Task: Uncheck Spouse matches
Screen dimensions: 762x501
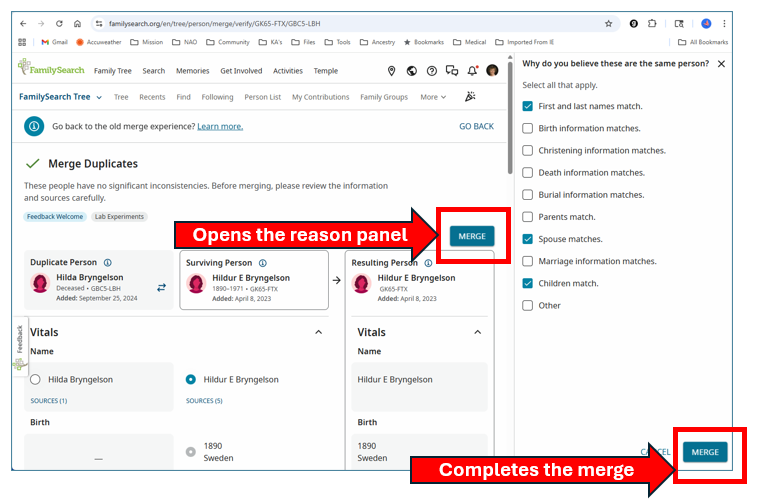Action: tap(527, 239)
